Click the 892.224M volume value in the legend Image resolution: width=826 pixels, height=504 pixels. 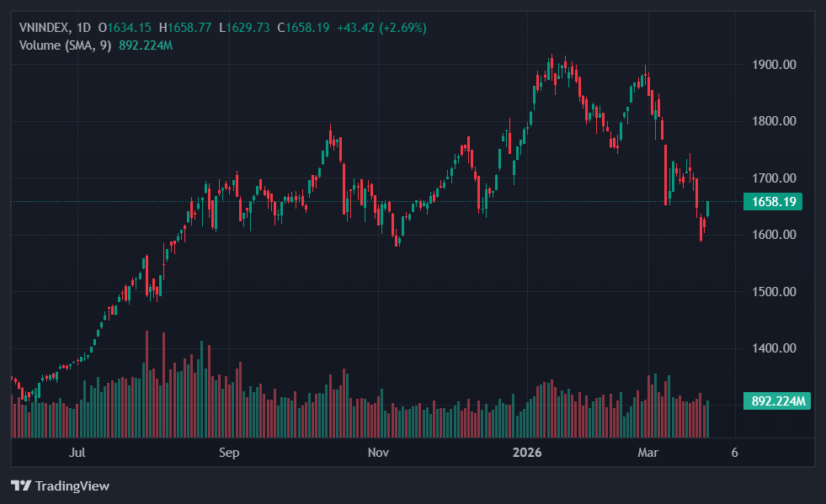click(146, 45)
